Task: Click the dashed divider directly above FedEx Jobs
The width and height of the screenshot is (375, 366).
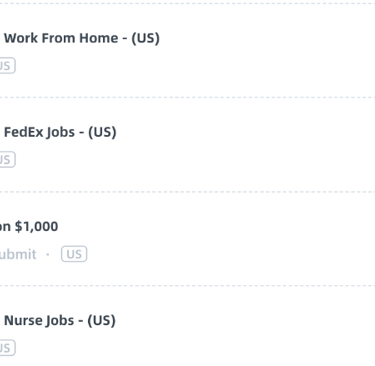Action: (x=187, y=97)
